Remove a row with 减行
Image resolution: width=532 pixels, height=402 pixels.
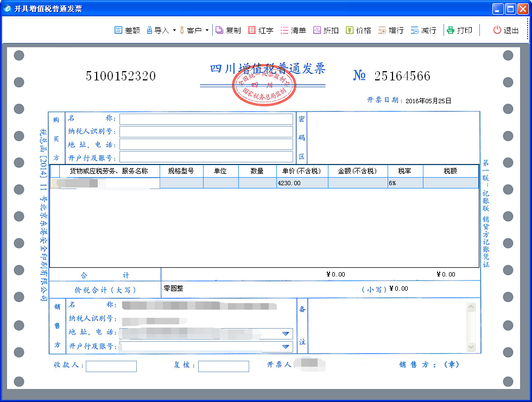point(423,30)
